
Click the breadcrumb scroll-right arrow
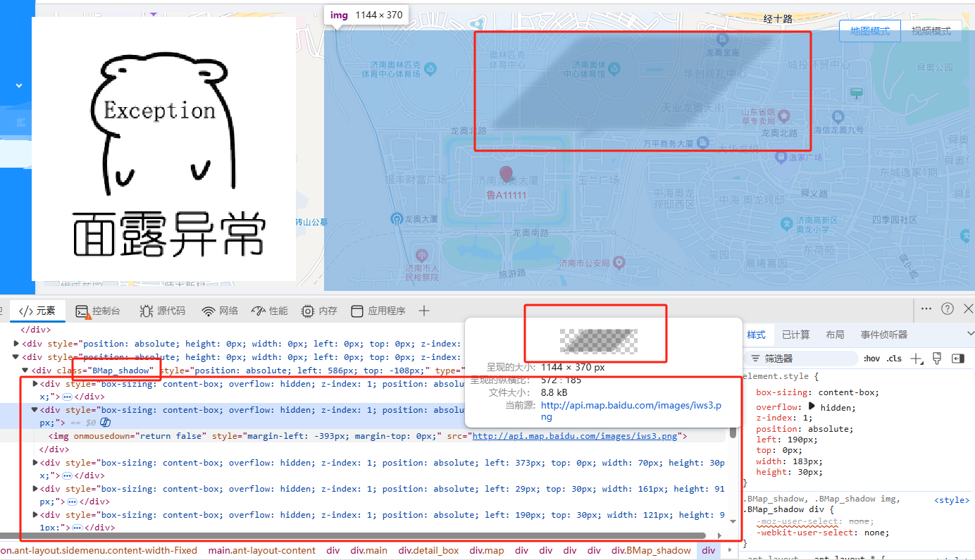[731, 550]
